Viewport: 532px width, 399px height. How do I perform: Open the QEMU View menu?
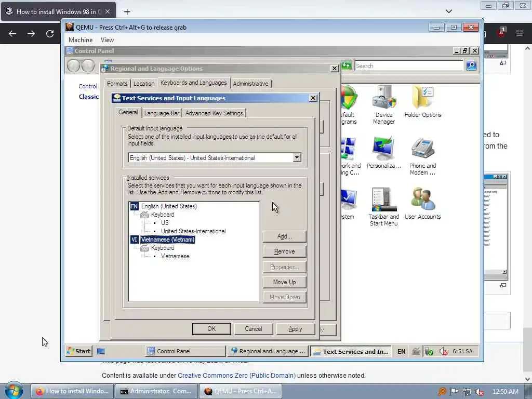point(107,39)
